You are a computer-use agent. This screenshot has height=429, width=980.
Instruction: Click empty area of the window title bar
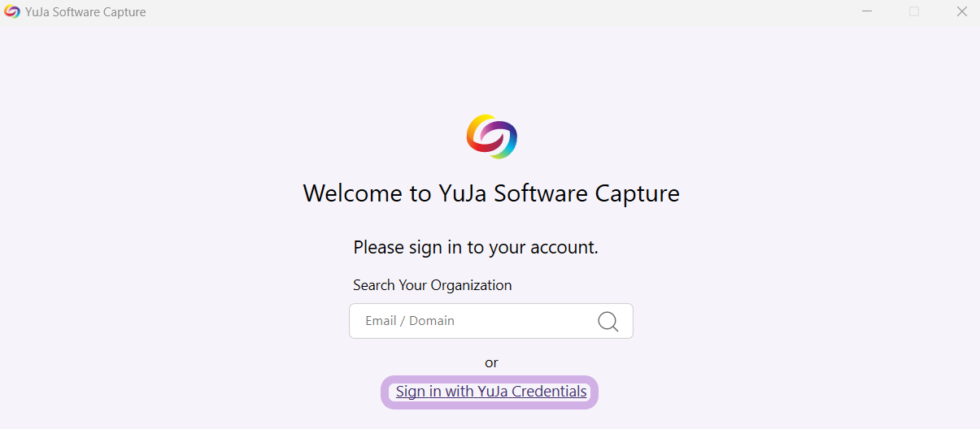[488, 12]
